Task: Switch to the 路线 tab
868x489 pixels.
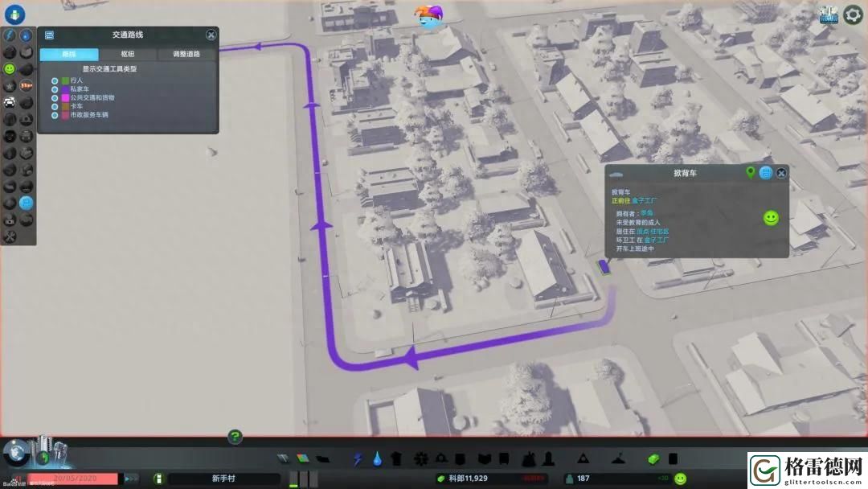Action: pos(69,54)
